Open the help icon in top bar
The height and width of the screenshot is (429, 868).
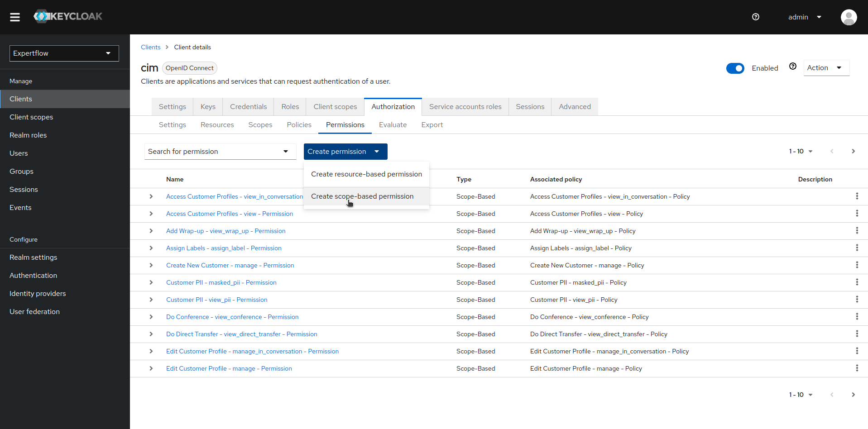coord(755,17)
